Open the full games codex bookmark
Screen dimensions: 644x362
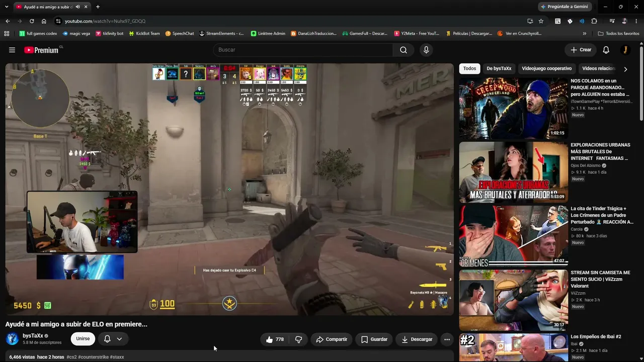pyautogui.click(x=38, y=34)
